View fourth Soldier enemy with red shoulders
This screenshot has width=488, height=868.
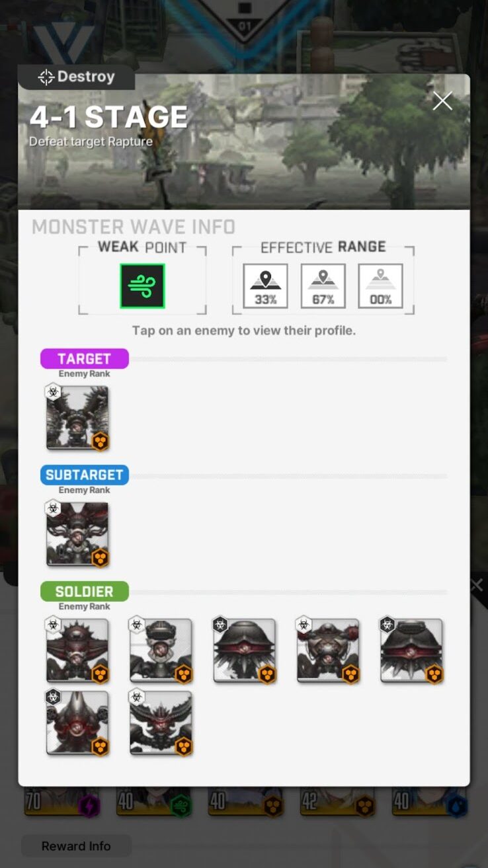pyautogui.click(x=328, y=651)
